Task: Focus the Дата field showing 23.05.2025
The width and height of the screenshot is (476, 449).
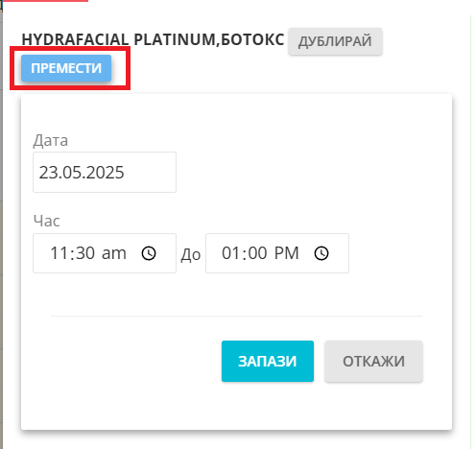Action: (105, 173)
